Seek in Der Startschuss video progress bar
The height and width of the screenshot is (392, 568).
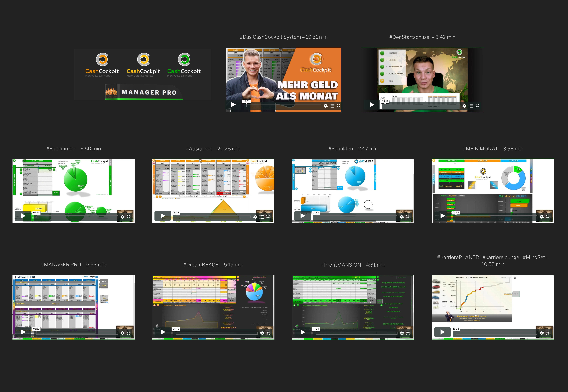422,106
